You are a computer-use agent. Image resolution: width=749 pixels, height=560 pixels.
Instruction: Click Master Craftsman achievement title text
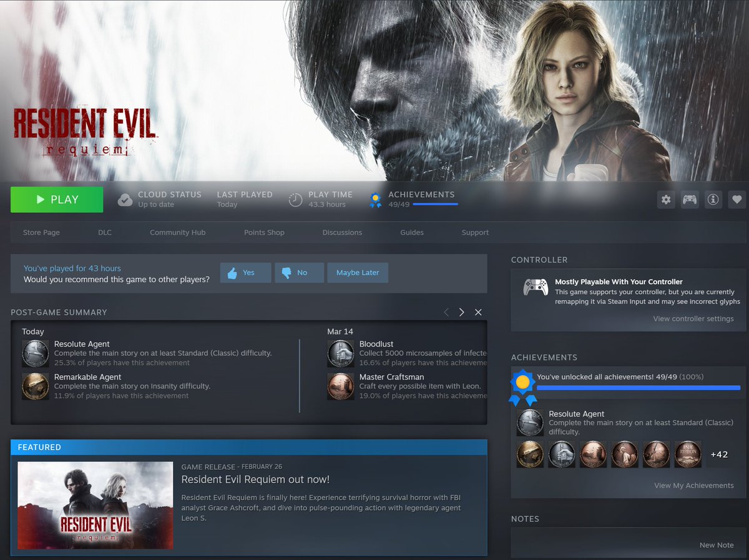pyautogui.click(x=391, y=377)
